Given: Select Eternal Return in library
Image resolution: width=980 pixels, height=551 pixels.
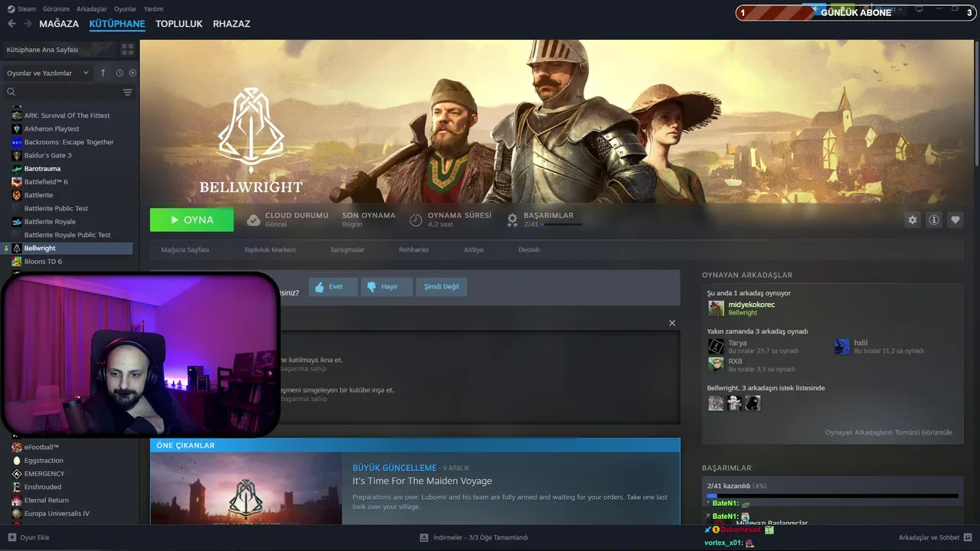Looking at the screenshot, I should tap(47, 500).
